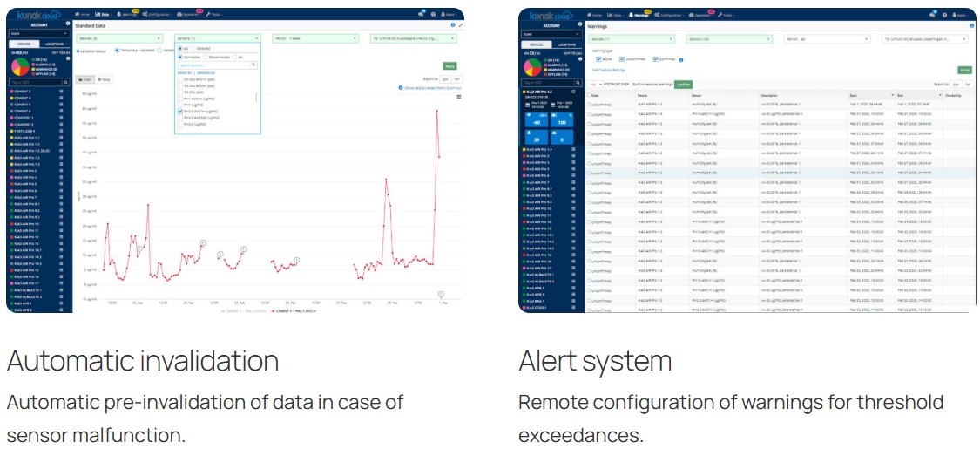Click the chart hamburger menu icon
Screen dimensions: 980x449
tap(458, 97)
